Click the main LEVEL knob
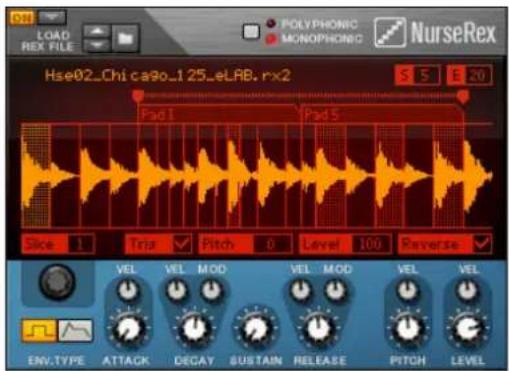 tap(468, 329)
